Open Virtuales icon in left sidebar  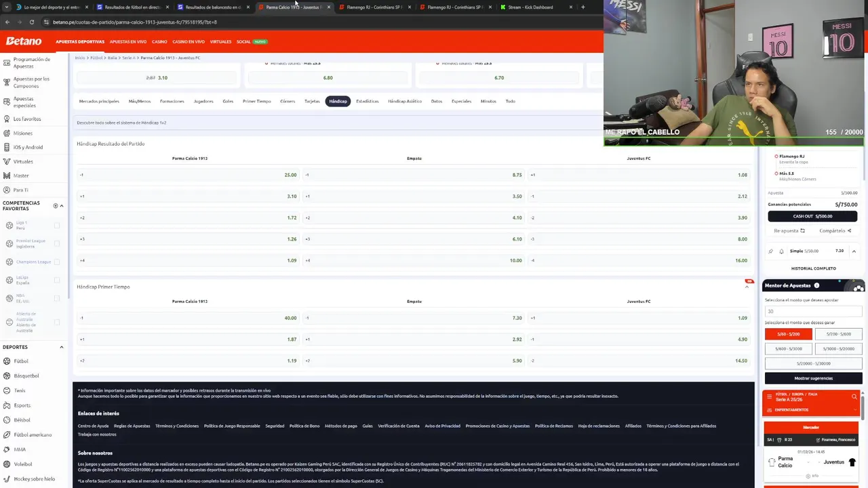tap(7, 161)
